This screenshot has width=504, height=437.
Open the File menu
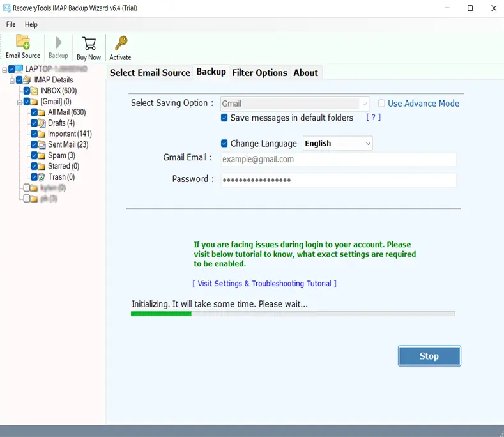pos(11,24)
